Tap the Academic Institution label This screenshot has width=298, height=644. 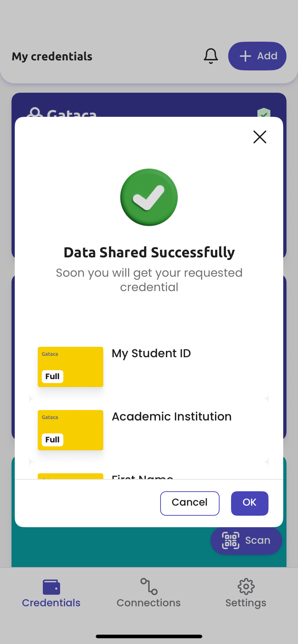(x=172, y=417)
